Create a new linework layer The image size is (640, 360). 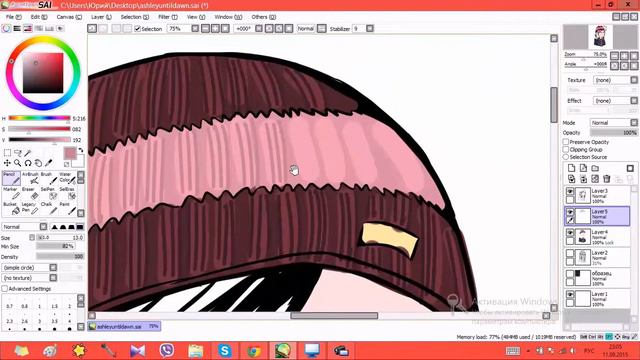tap(583, 168)
